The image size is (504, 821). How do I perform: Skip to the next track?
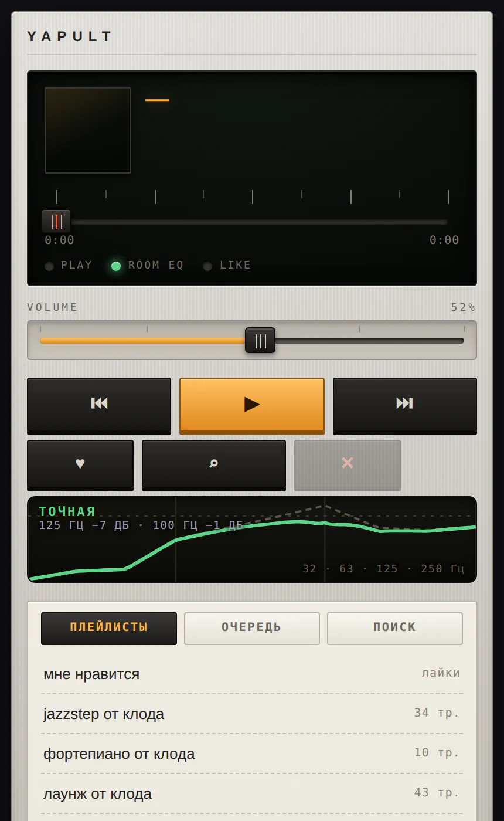[405, 405]
